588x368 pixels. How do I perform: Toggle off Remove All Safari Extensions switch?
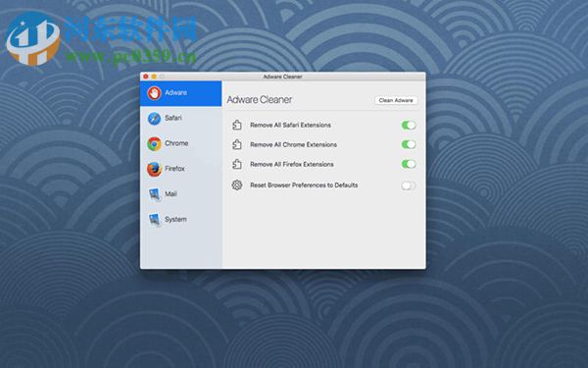coord(409,125)
